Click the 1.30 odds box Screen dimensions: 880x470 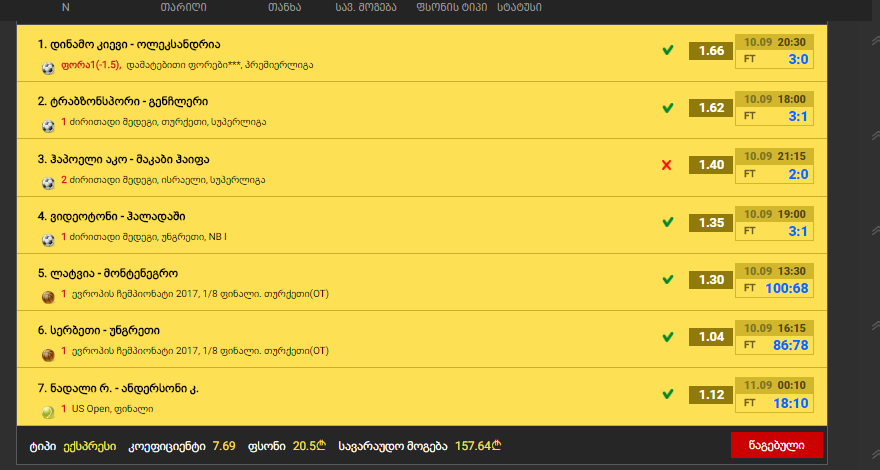coord(711,280)
